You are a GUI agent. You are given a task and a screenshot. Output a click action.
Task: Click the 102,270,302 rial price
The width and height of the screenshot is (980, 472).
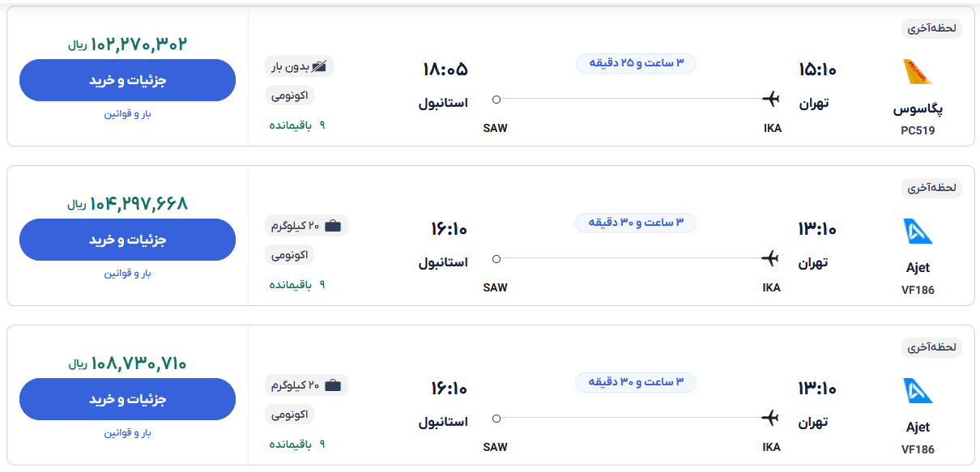tap(128, 45)
